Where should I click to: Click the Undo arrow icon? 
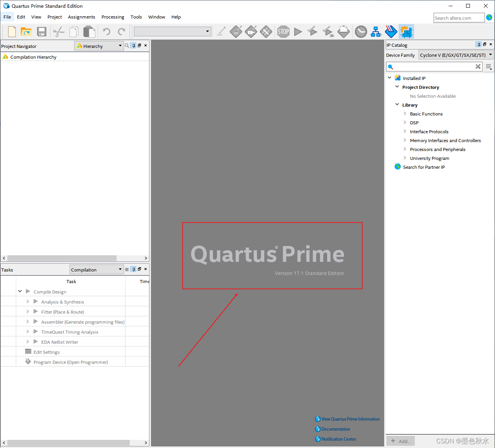coord(107,32)
